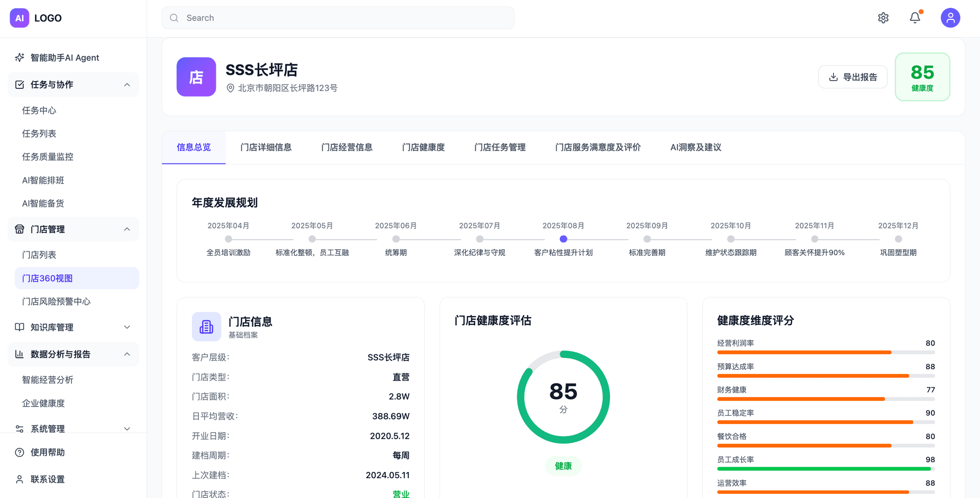Click the sliders icon beside 系统管理
Viewport: 980px width, 498px height.
point(19,429)
